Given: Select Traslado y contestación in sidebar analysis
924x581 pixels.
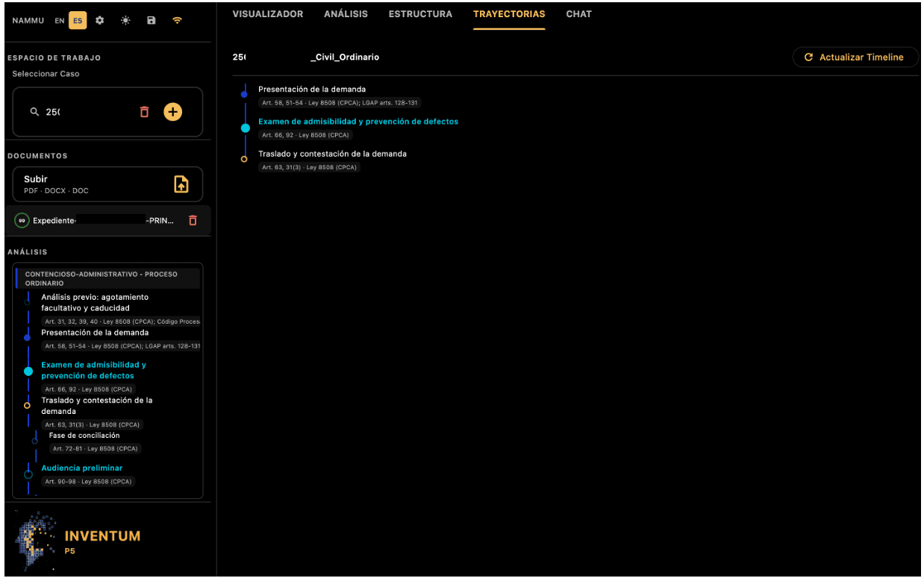Looking at the screenshot, I should point(96,406).
